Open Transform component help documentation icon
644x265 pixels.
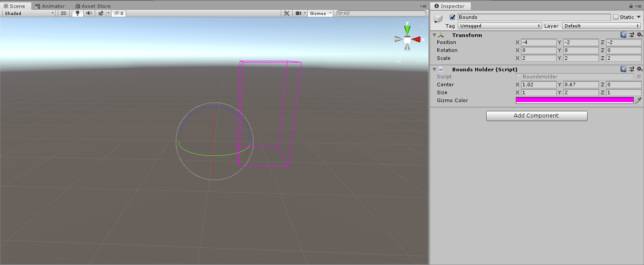coord(623,35)
